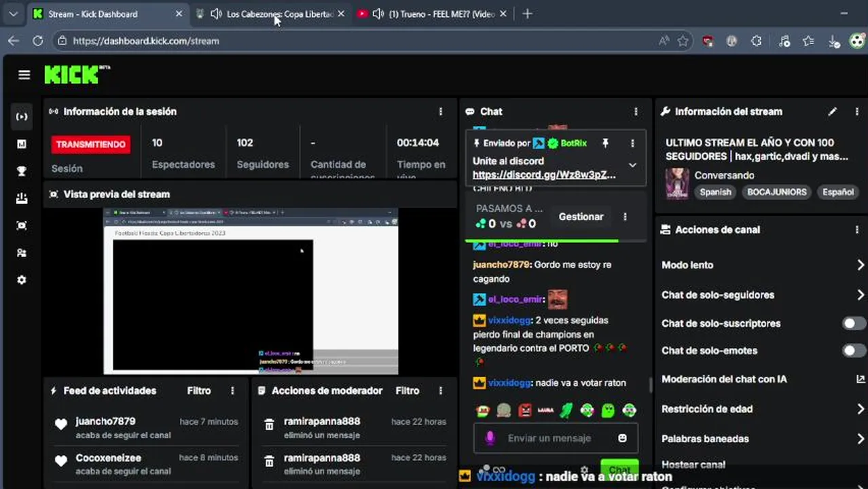868x489 pixels.
Task: Click the Español tag chip
Action: [838, 192]
